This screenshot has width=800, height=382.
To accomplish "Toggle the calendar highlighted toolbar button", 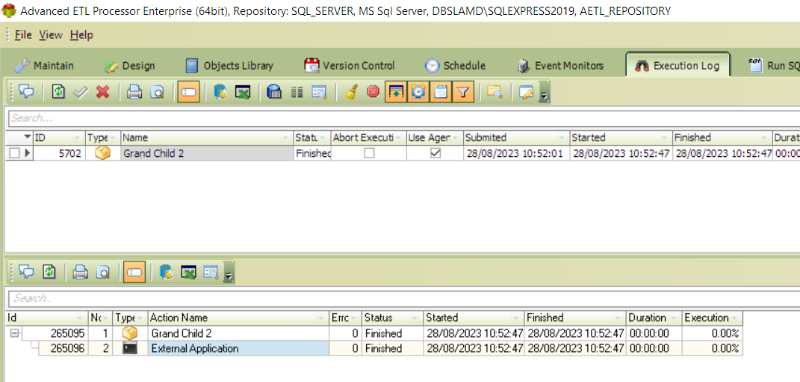I will pyautogui.click(x=441, y=92).
